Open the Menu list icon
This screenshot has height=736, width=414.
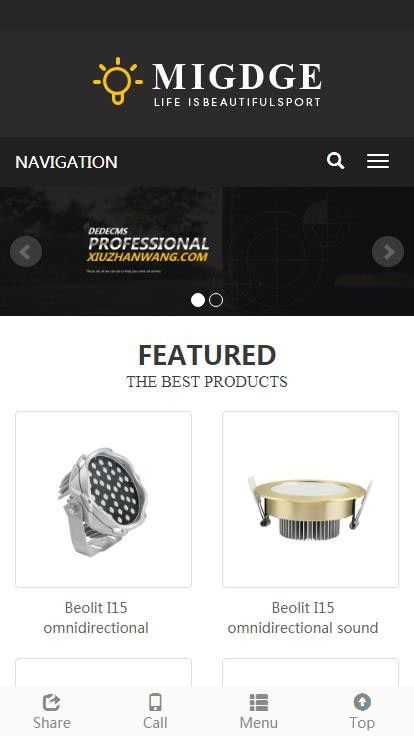pyautogui.click(x=259, y=703)
